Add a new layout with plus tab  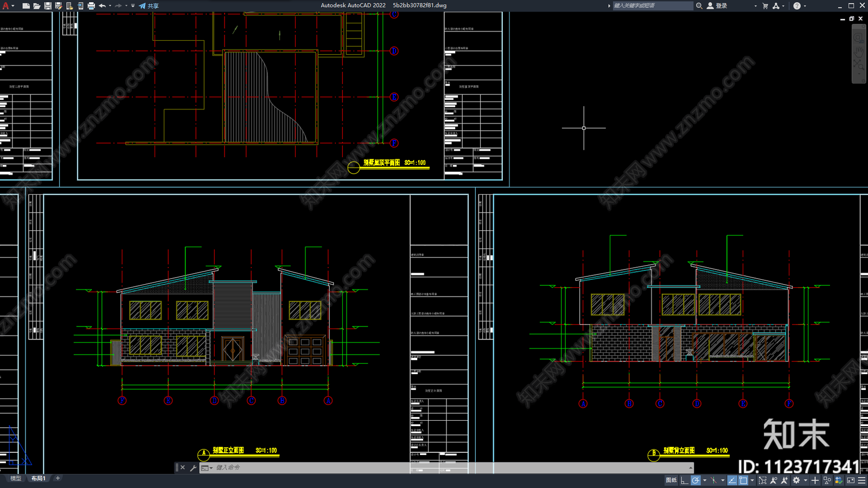(58, 478)
